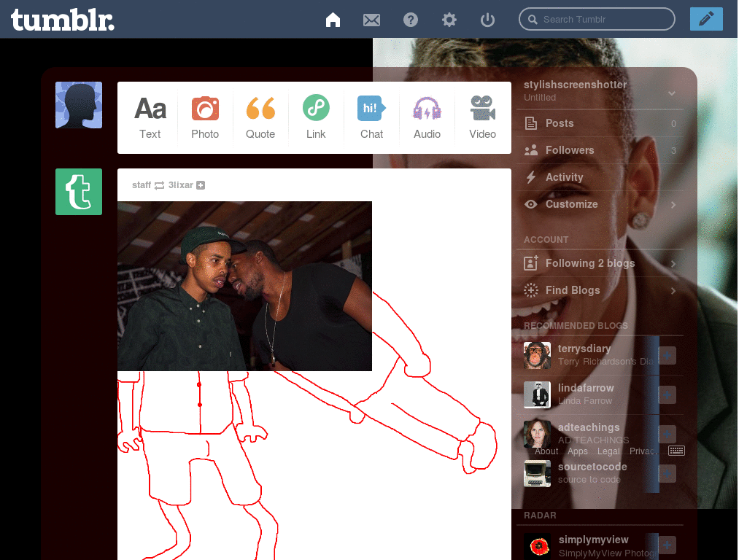Open the post photo of two men

tap(244, 286)
